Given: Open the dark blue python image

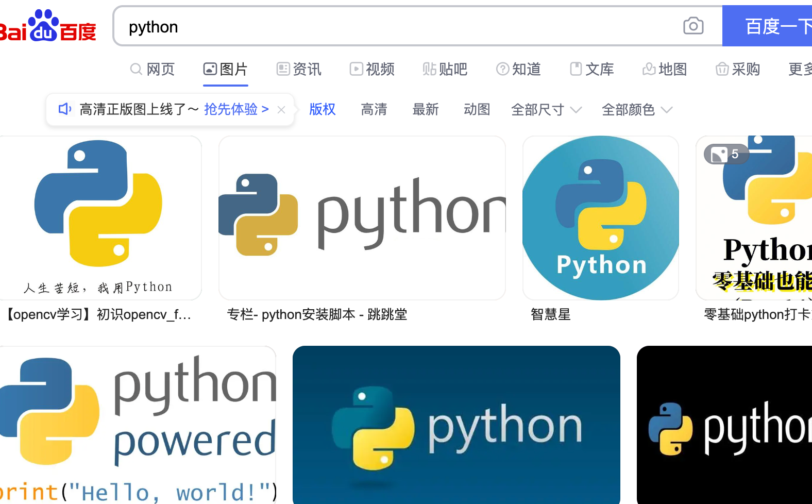Looking at the screenshot, I should [456, 425].
